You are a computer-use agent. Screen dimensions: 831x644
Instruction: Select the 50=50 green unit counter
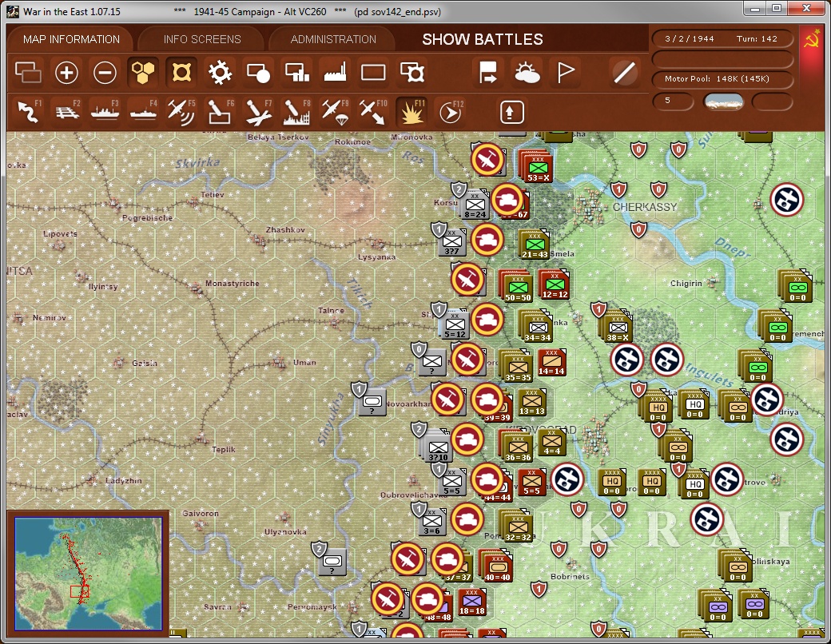pos(518,288)
